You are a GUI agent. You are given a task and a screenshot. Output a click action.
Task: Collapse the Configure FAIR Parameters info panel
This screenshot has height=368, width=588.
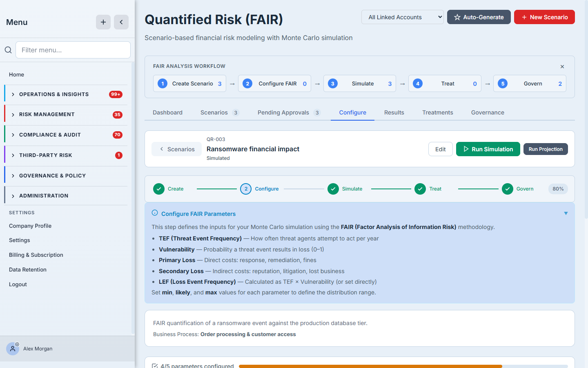pyautogui.click(x=566, y=213)
